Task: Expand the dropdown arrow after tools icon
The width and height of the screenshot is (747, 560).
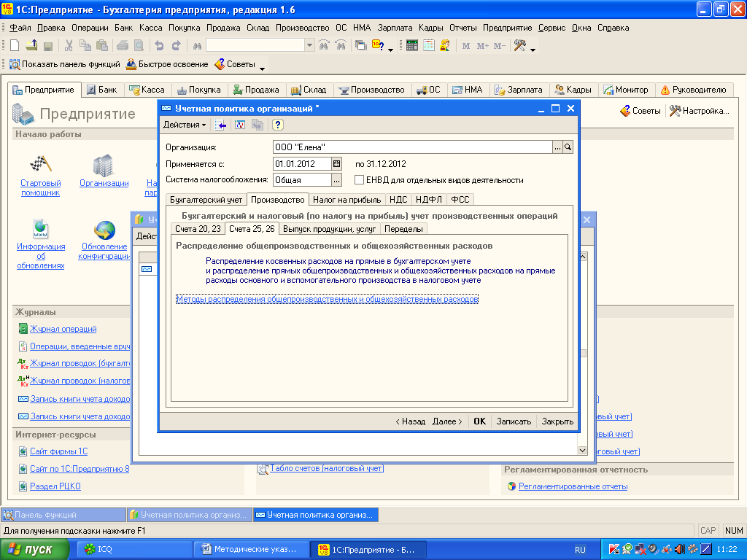Action: [533, 50]
